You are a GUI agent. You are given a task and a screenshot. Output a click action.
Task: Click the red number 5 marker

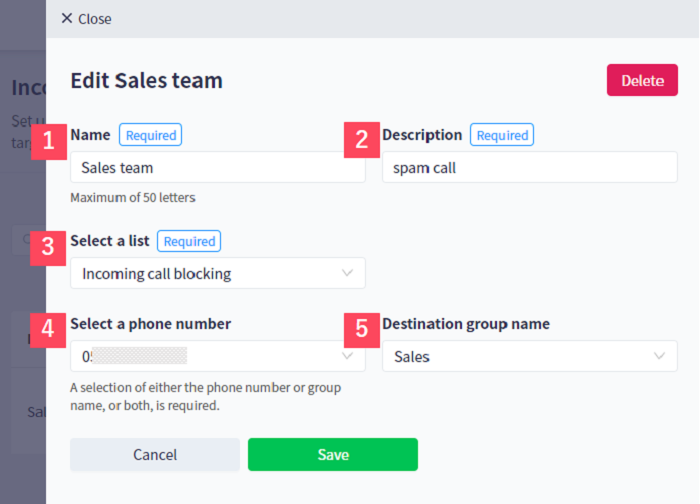point(362,330)
